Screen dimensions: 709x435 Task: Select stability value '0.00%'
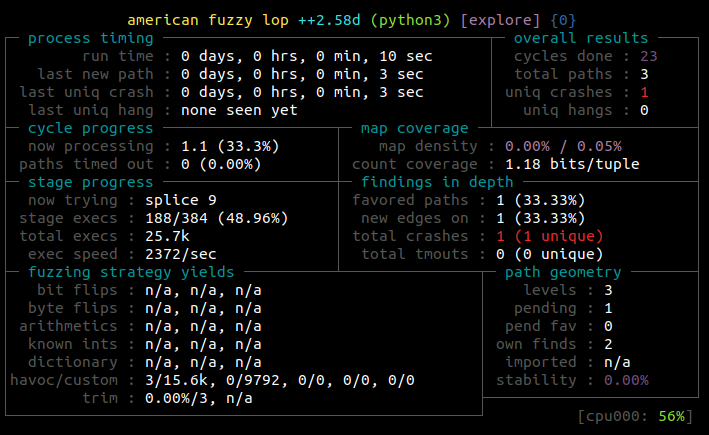point(626,380)
